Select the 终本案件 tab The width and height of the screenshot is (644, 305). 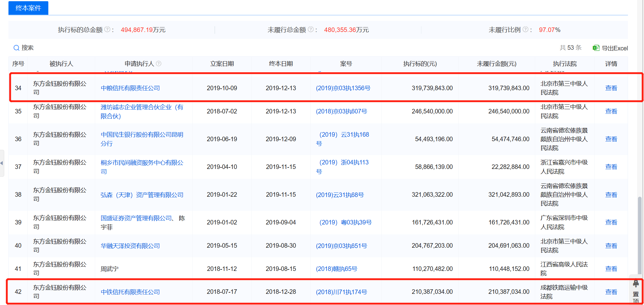point(28,8)
